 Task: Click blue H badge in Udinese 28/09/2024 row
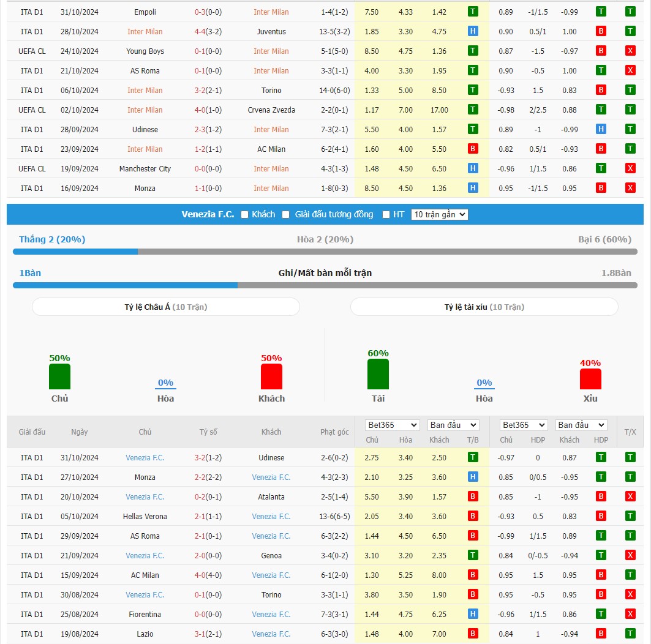pyautogui.click(x=600, y=129)
